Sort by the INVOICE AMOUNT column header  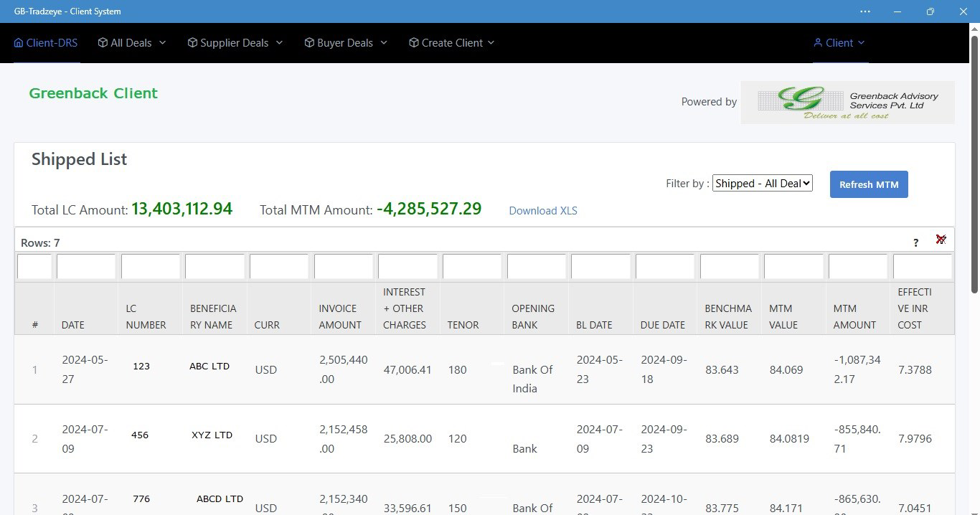340,316
